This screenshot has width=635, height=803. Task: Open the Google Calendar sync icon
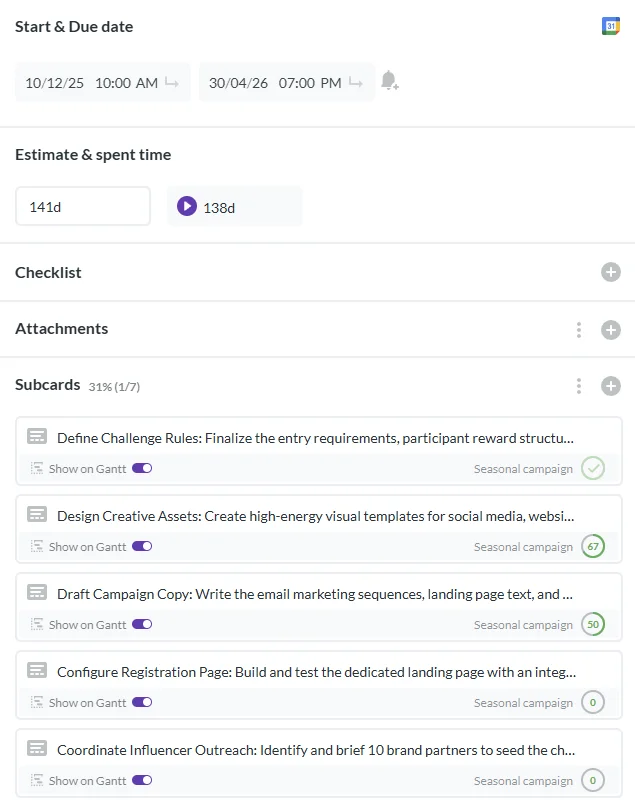click(610, 26)
